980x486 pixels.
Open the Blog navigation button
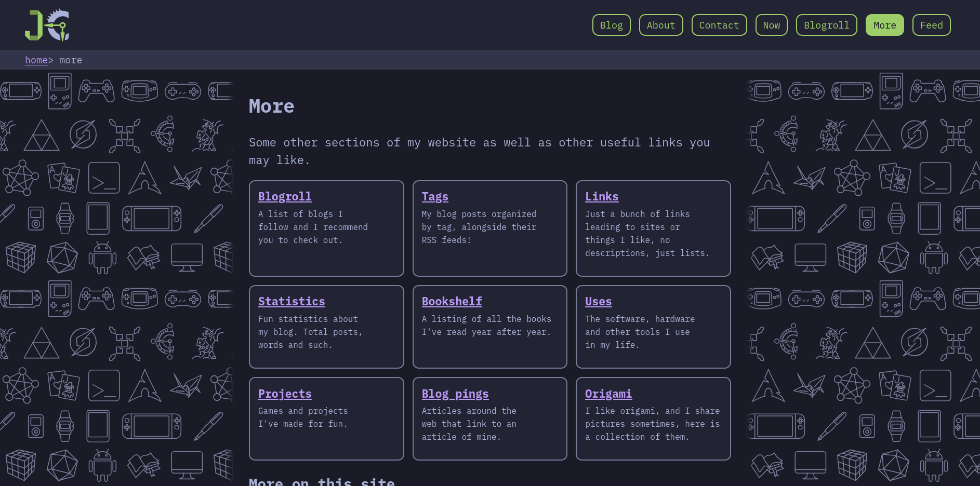click(x=611, y=25)
